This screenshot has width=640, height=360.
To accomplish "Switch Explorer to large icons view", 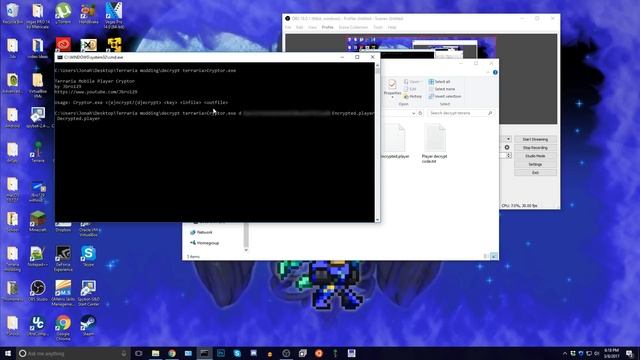I will pos(493,256).
